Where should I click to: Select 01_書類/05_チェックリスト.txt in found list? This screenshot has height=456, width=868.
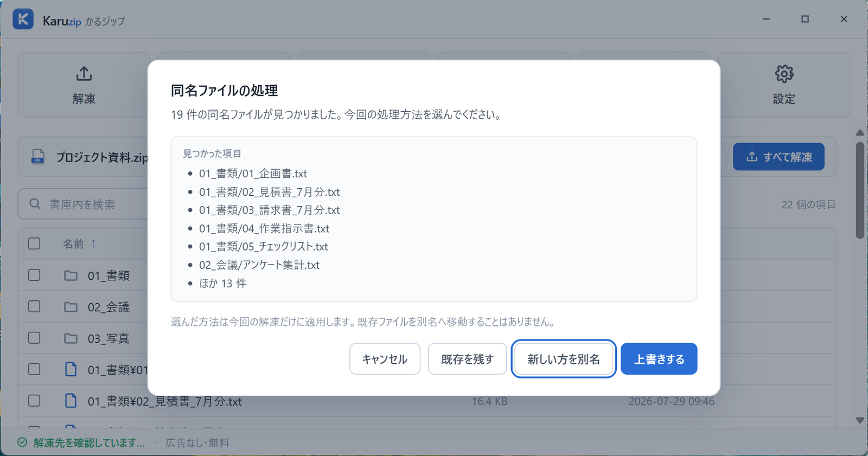coord(263,246)
